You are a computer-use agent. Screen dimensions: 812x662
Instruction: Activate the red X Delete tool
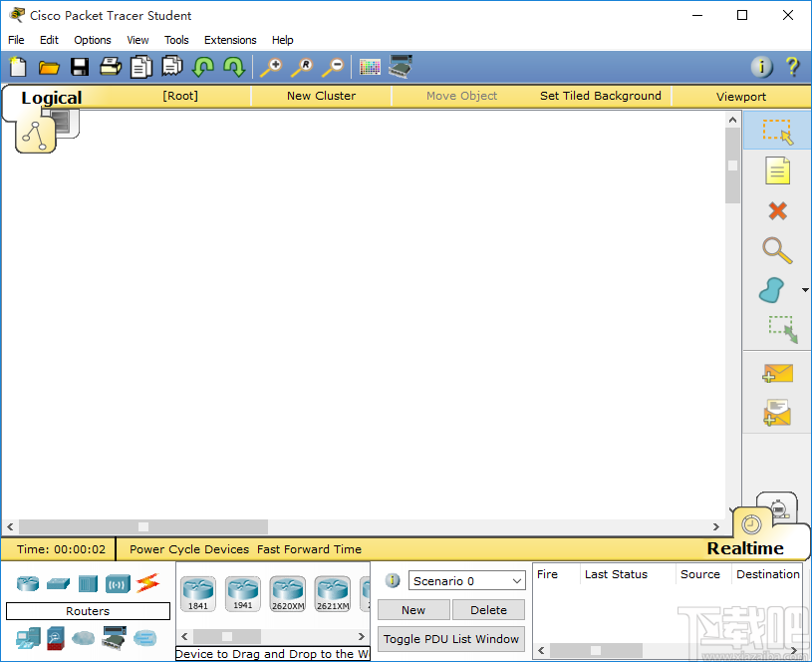777,211
